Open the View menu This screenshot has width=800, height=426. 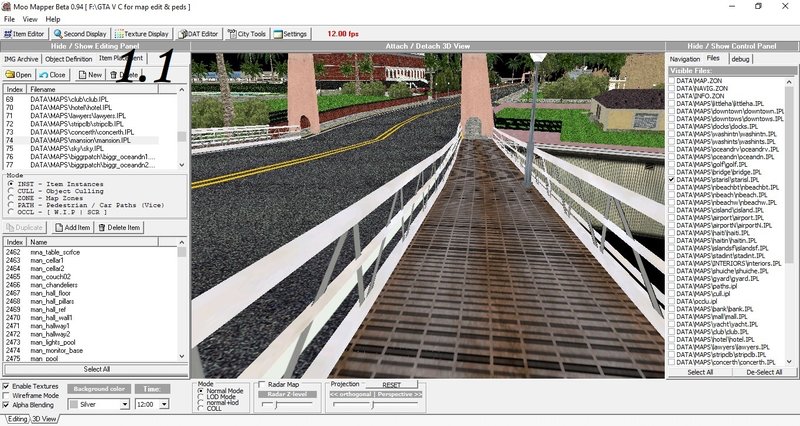coord(30,19)
